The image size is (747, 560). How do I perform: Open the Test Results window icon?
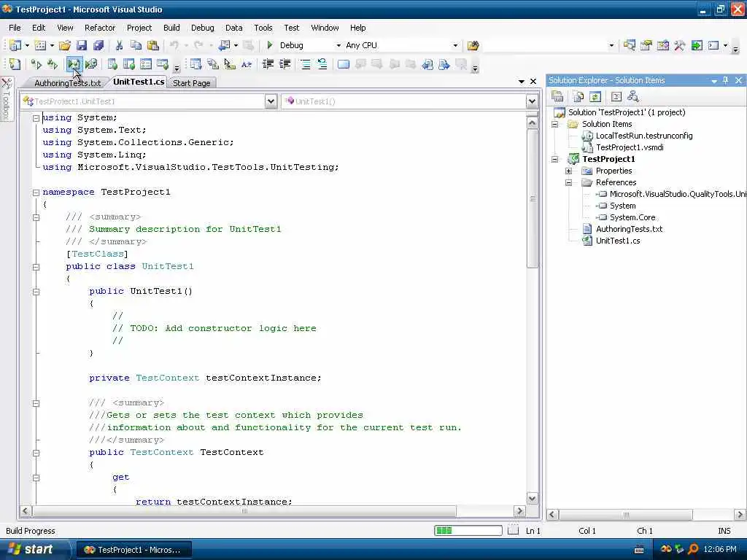tap(146, 64)
